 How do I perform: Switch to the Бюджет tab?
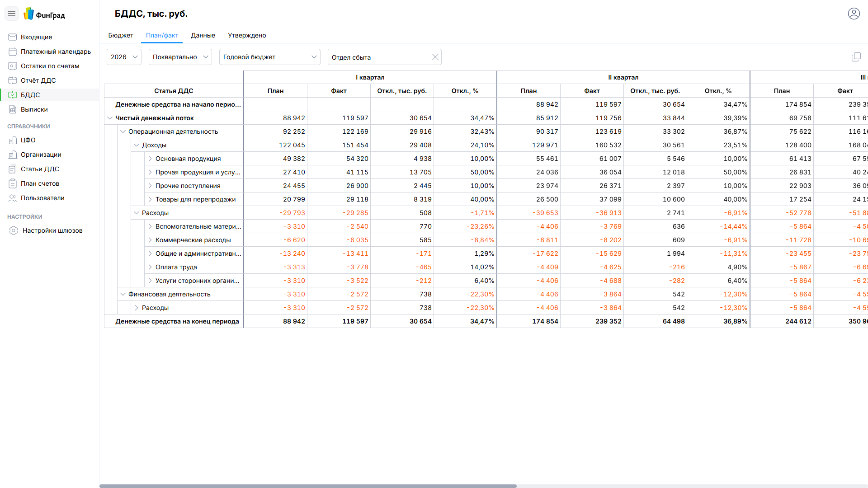120,35
